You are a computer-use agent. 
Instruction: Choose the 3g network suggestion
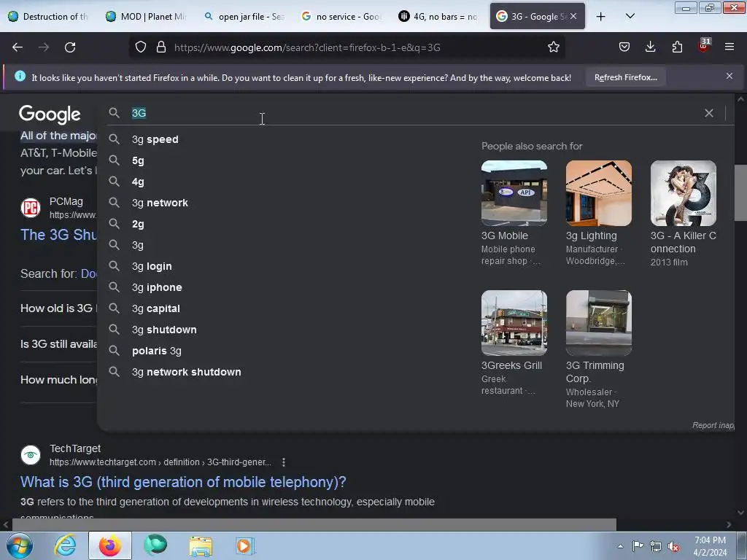[x=160, y=203]
